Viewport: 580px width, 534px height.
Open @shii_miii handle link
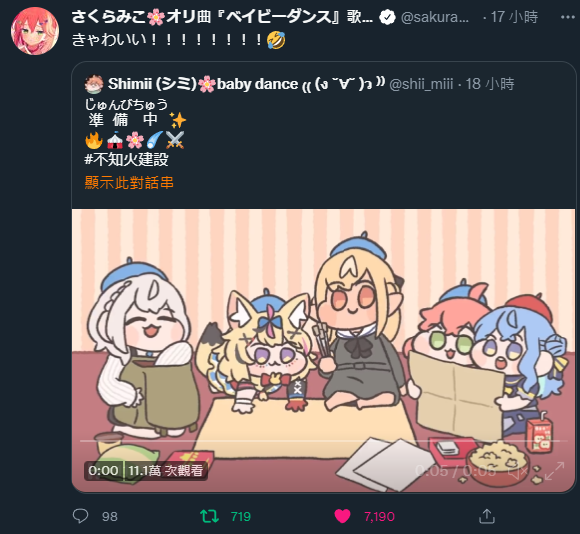[421, 84]
